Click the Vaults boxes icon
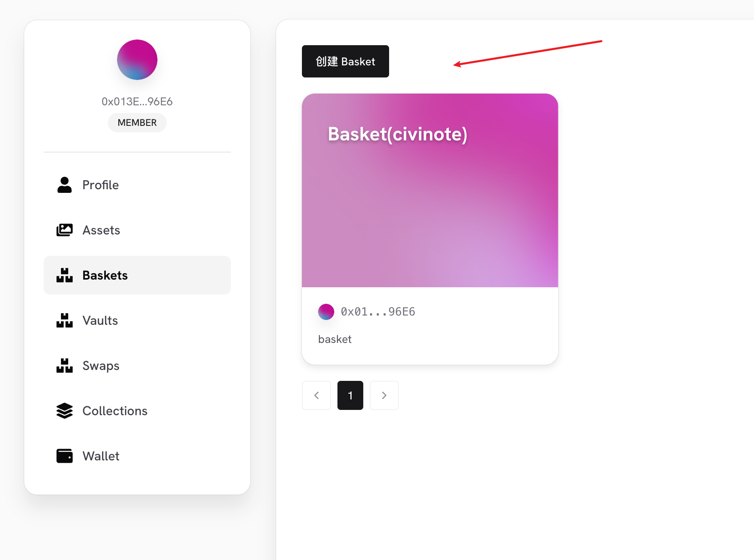754x560 pixels. tap(65, 320)
